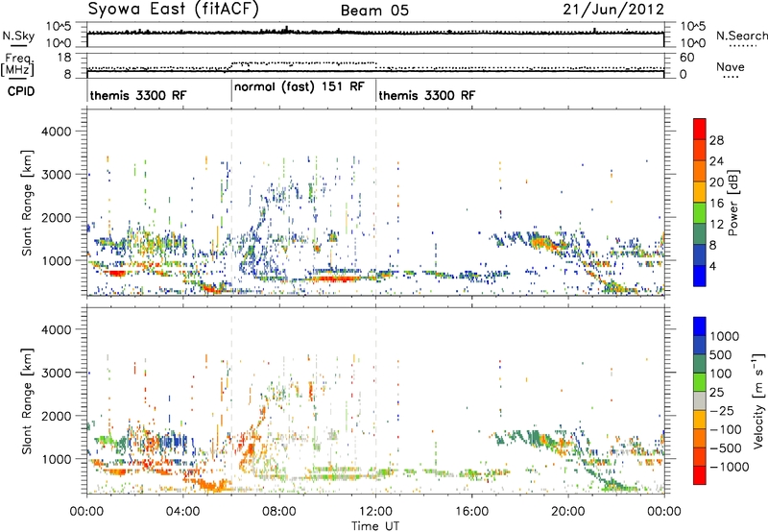768x532 pixels.
Task: Click the "500" tick on the velocity colorbar
Action: [x=721, y=355]
